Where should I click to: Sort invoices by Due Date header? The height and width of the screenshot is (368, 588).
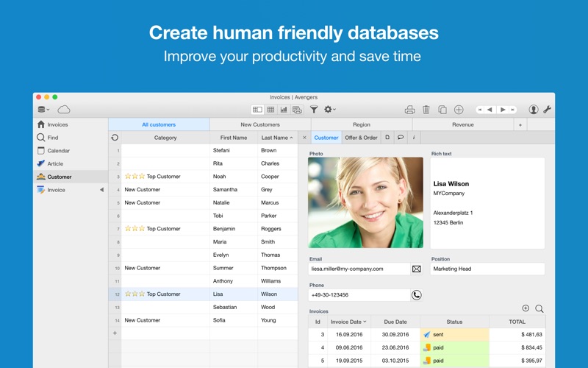395,322
